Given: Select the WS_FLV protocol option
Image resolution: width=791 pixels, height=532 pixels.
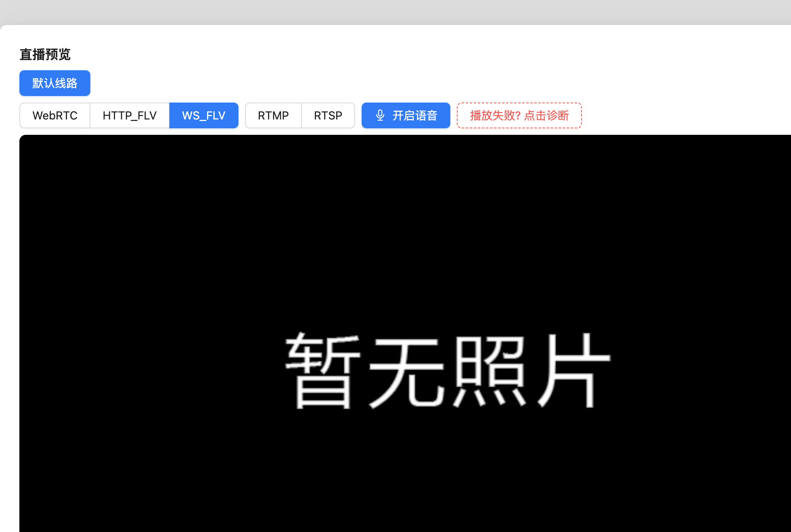Looking at the screenshot, I should pos(204,115).
